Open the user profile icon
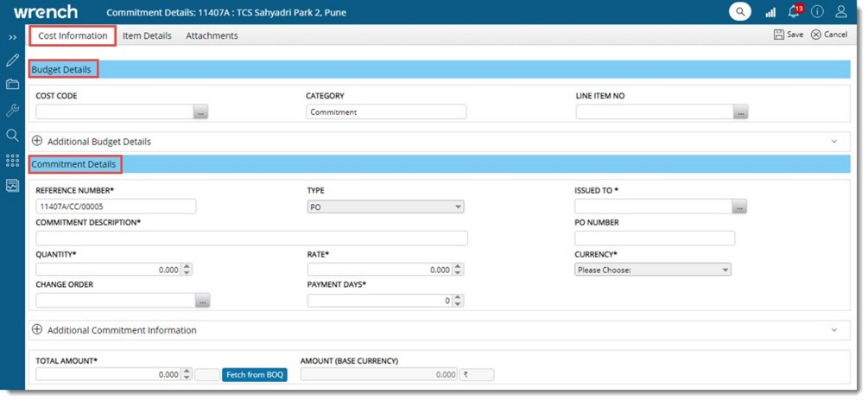Image resolution: width=868 pixels, height=401 pixels. [841, 12]
